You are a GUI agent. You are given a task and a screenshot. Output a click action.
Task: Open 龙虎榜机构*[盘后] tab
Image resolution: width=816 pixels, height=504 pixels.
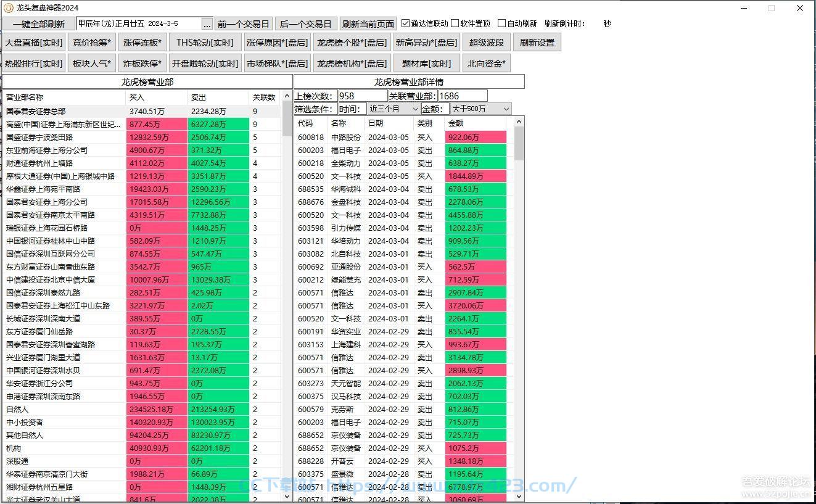click(x=352, y=63)
